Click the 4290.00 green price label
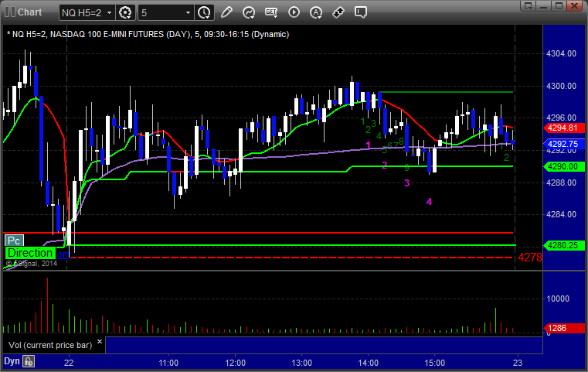Screen dimensions: 588x372 563,166
